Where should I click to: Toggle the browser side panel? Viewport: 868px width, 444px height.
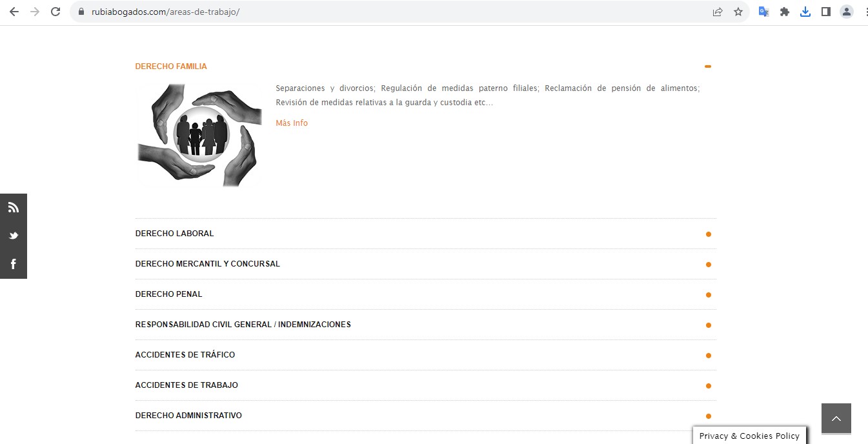[826, 12]
